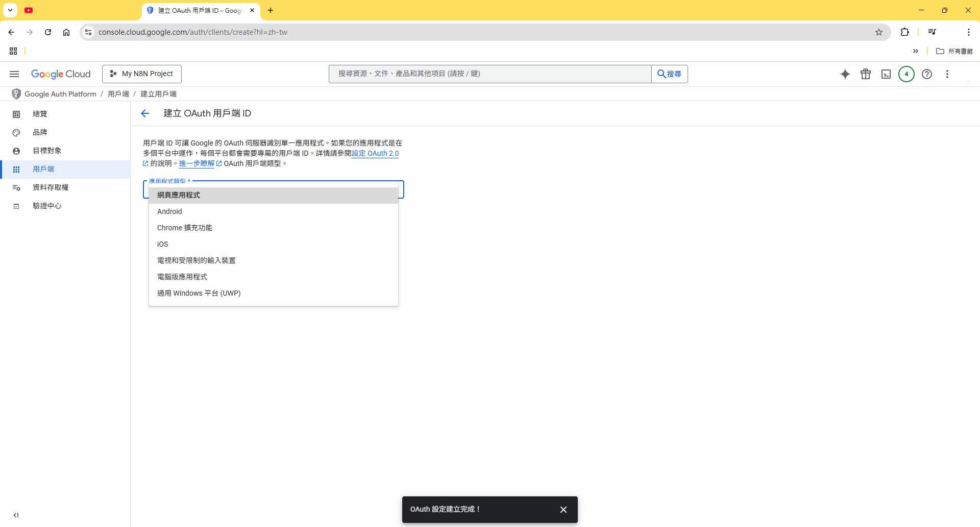This screenshot has height=527, width=980.
Task: View the 4 pending notifications
Action: 906,74
